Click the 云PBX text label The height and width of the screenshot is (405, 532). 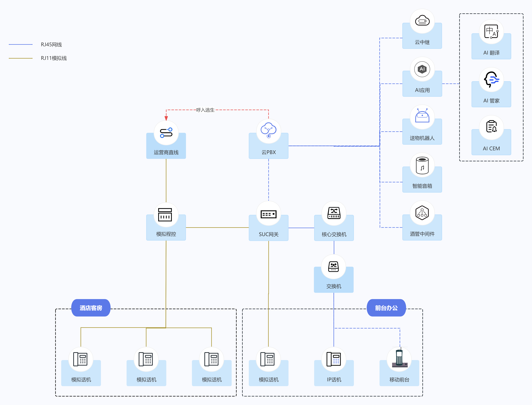coord(269,152)
